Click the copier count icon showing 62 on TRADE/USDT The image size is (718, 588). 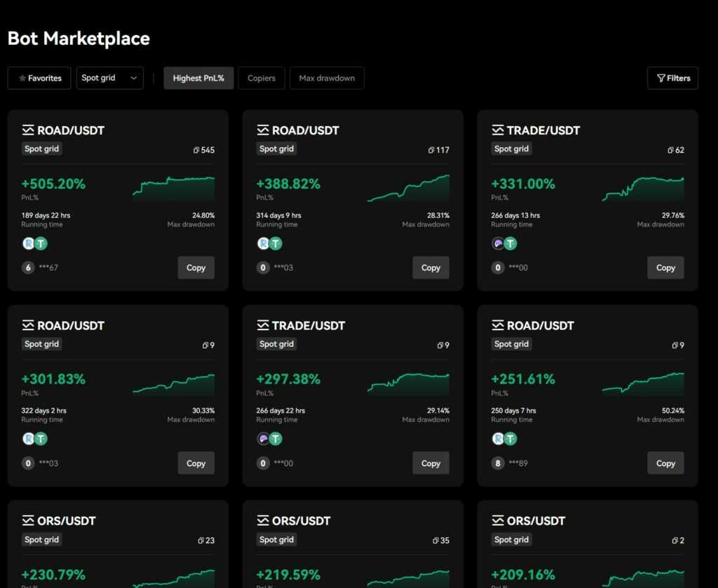[670, 149]
